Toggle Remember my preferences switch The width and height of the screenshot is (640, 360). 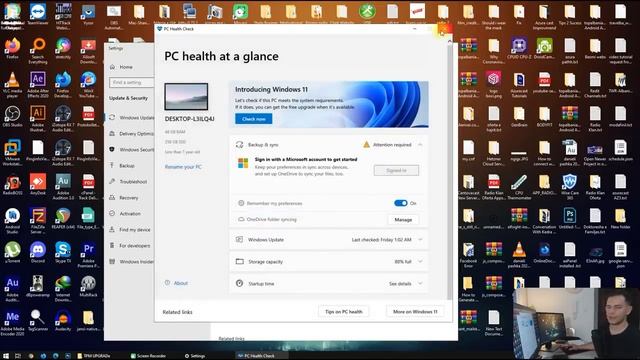pyautogui.click(x=400, y=203)
